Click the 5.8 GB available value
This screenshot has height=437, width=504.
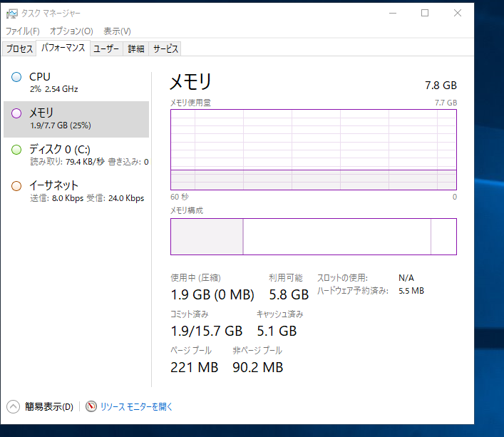click(289, 294)
